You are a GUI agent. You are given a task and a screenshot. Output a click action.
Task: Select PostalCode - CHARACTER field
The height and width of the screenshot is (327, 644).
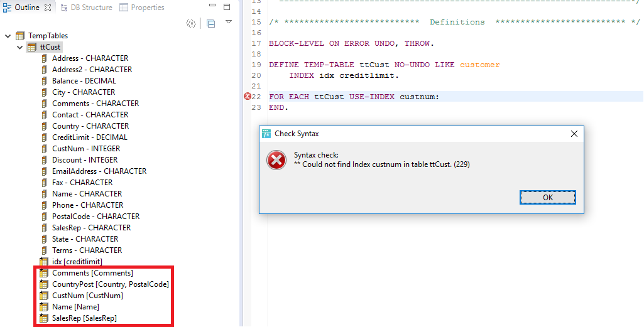96,217
